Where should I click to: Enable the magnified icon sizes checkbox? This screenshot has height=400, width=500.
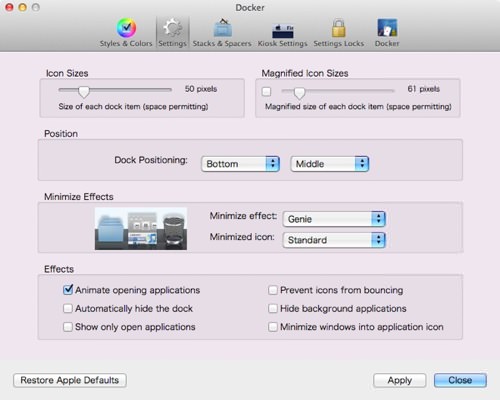pos(266,91)
